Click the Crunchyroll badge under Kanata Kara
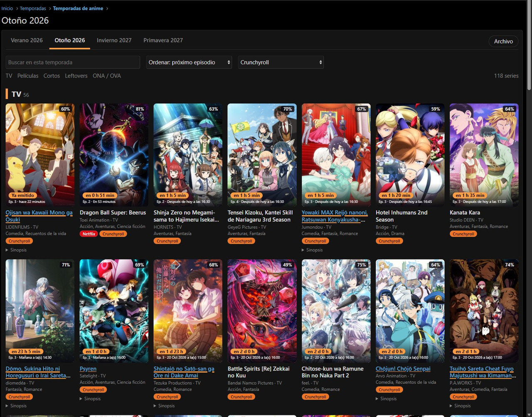The image size is (532, 417). (463, 234)
